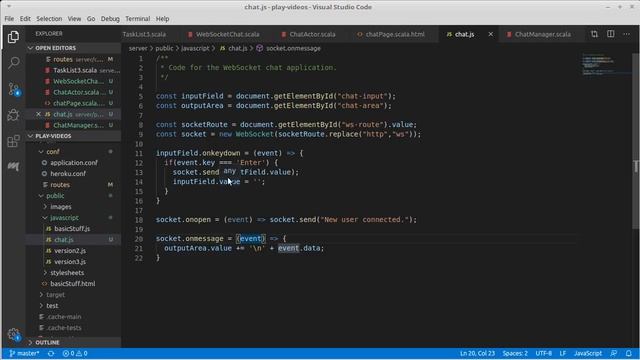Click the master branch indicator
The width and height of the screenshot is (640, 360).
click(x=24, y=353)
